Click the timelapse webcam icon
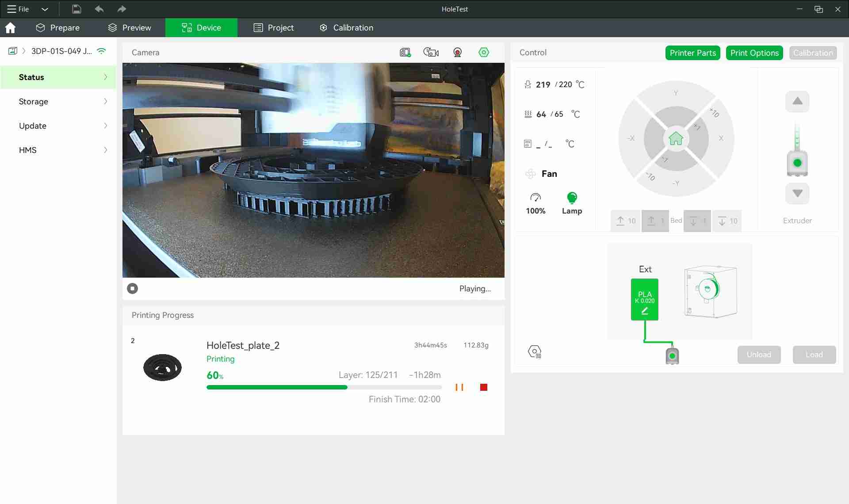 458,53
